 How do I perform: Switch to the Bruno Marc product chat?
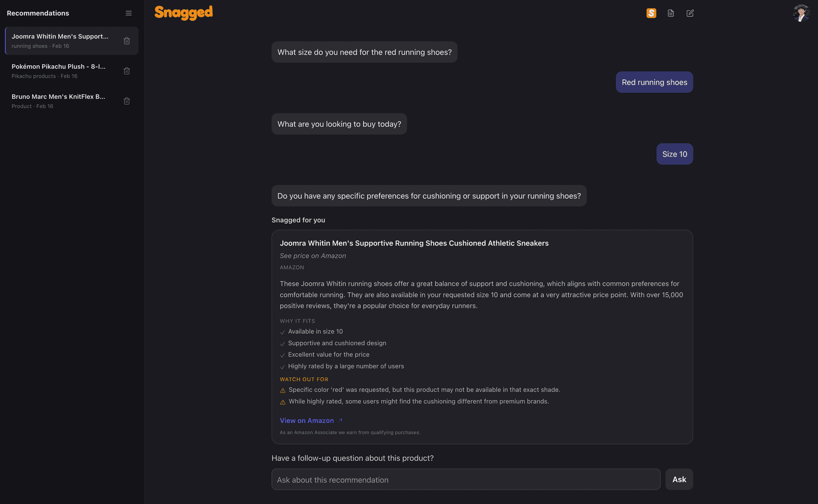(61, 101)
